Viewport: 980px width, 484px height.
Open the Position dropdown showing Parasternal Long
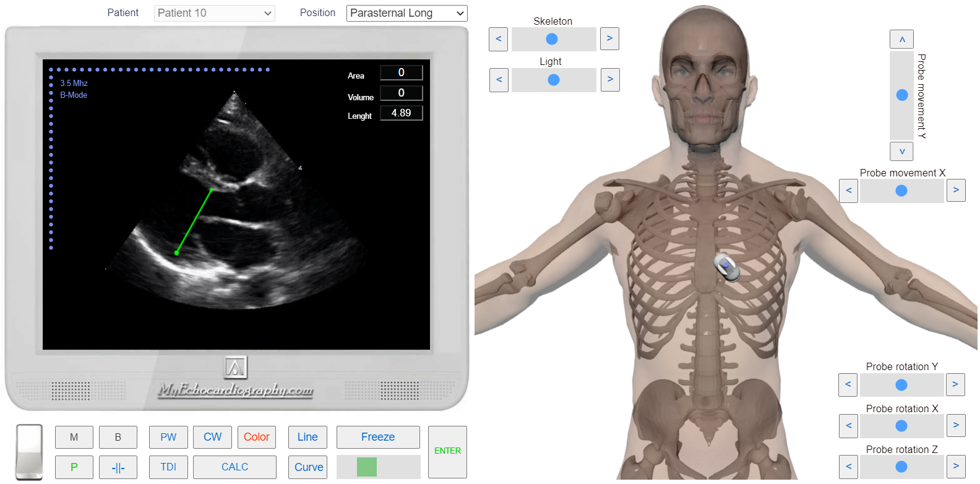406,13
